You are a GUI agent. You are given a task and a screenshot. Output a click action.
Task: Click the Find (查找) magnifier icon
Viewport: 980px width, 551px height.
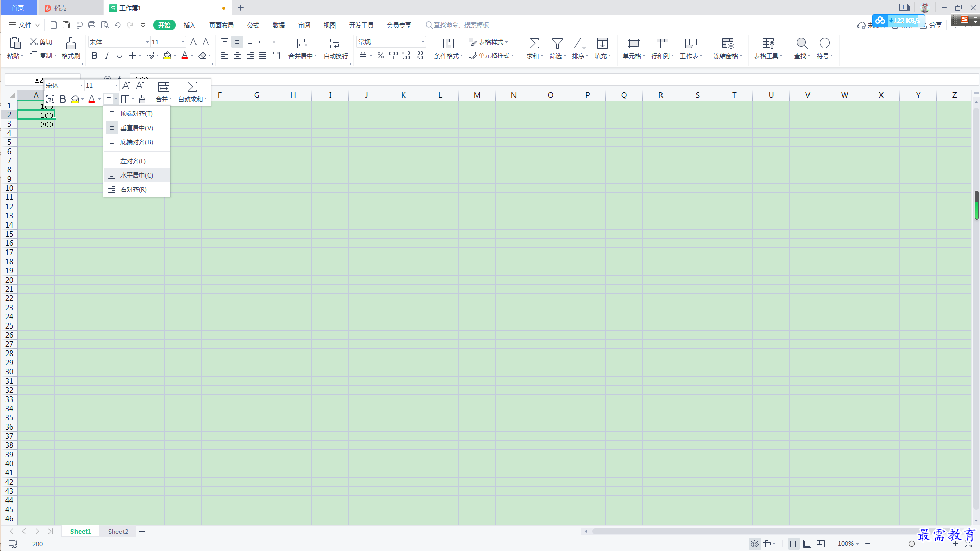(x=802, y=43)
